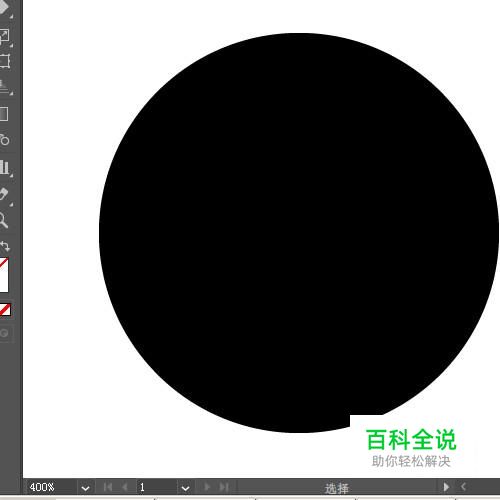Go to the next artboard

point(207,487)
